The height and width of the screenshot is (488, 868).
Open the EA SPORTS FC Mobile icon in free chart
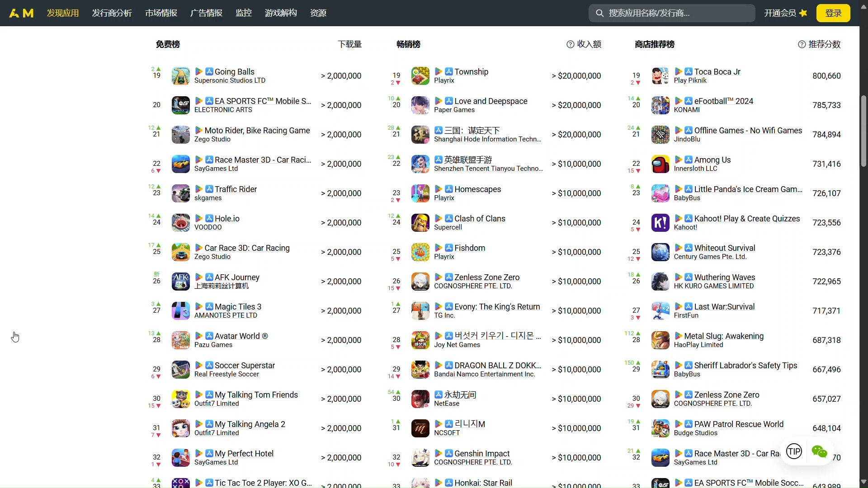181,105
